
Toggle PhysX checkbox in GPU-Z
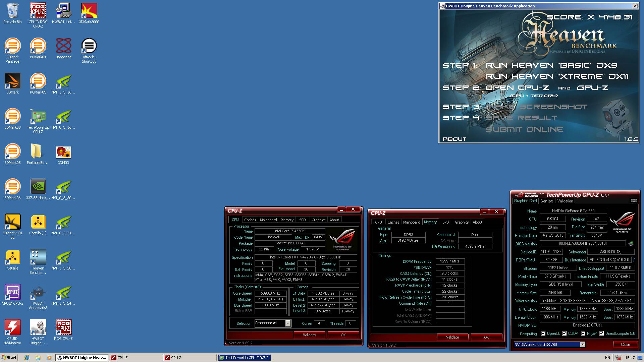click(x=583, y=334)
